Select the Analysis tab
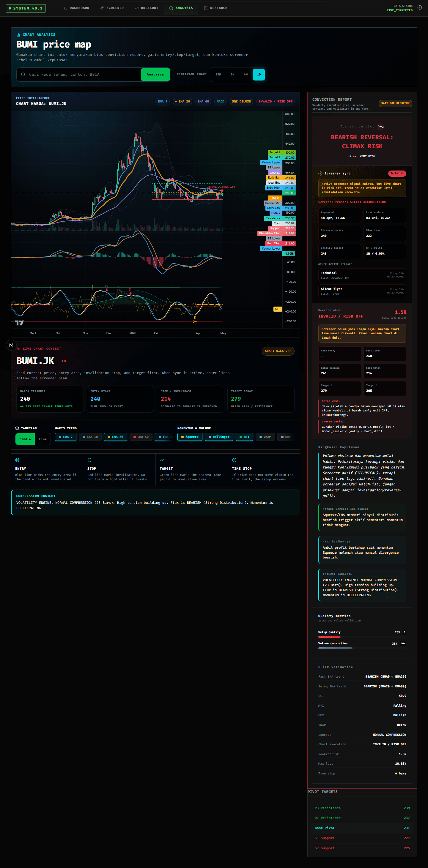Screen dimensions: 428x868 coord(181,8)
